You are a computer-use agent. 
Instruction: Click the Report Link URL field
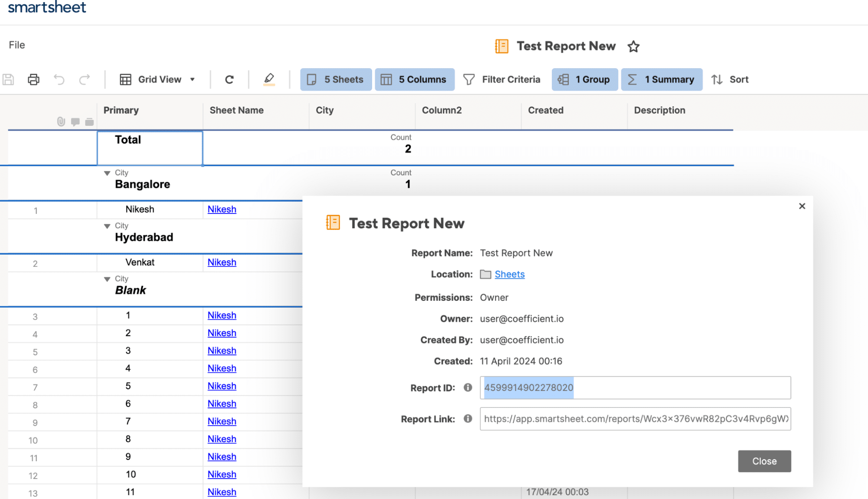point(635,419)
